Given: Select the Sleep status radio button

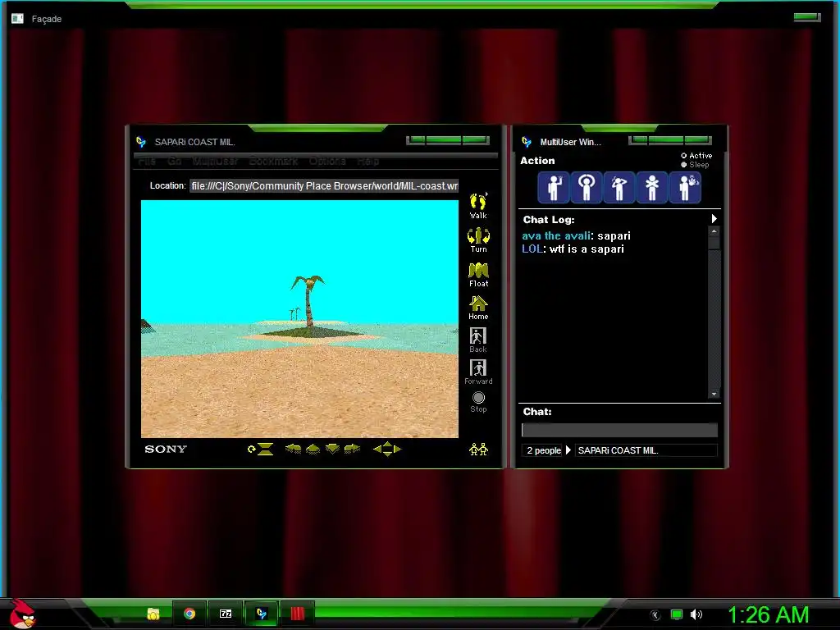Looking at the screenshot, I should 683,165.
